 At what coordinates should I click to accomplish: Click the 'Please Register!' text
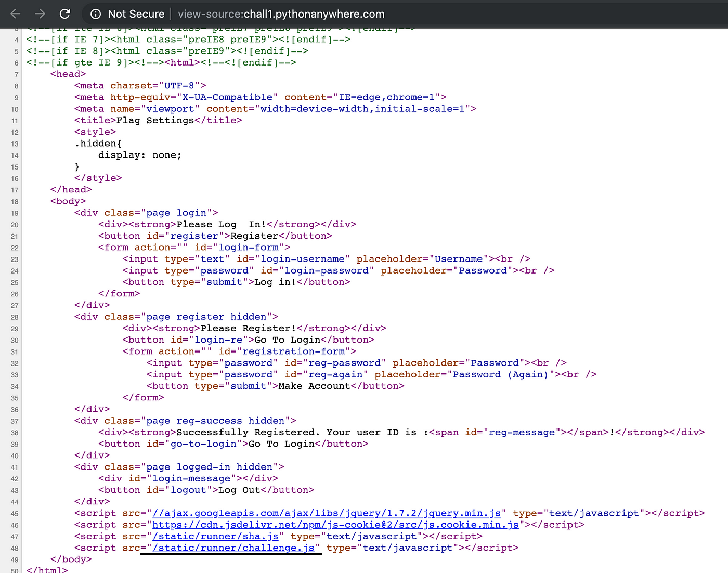click(x=248, y=328)
